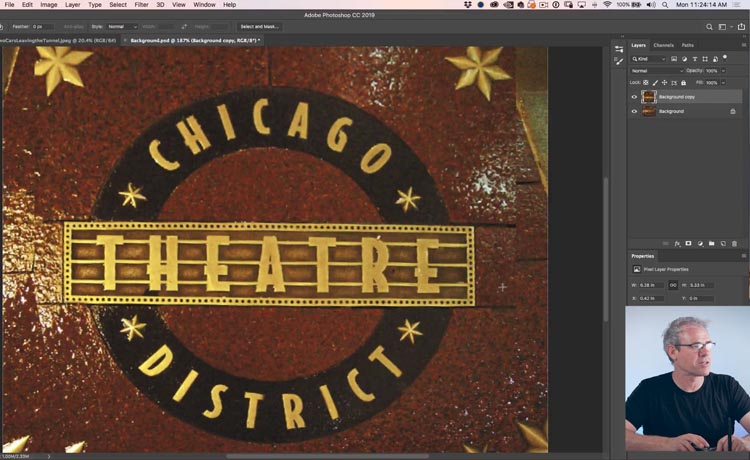
Task: Open the Filter menu
Action: [141, 5]
